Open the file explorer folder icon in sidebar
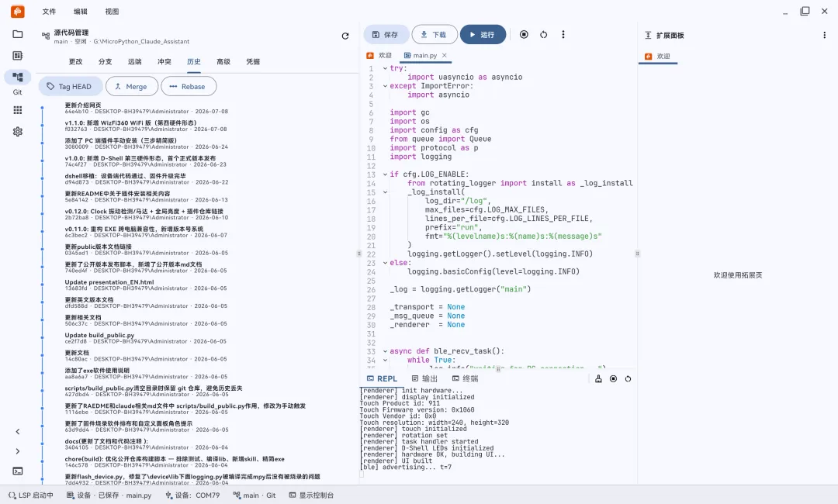This screenshot has width=838, height=504. click(18, 34)
